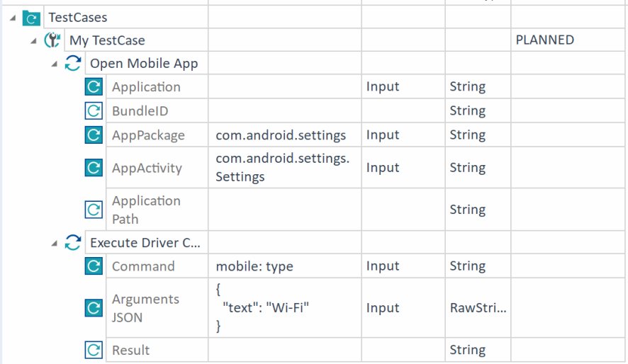Collapse the My TestCase node
Viewport: 628px width, 364px height.
click(34, 41)
